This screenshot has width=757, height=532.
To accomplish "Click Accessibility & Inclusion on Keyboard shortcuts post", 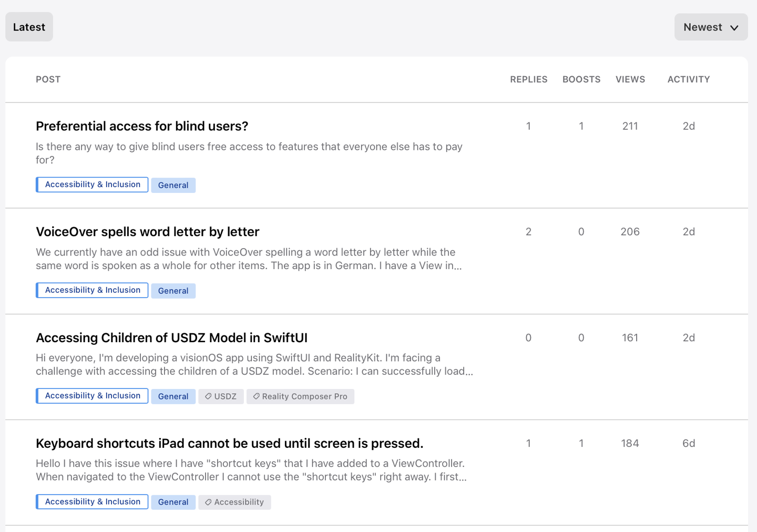I will click(x=93, y=502).
